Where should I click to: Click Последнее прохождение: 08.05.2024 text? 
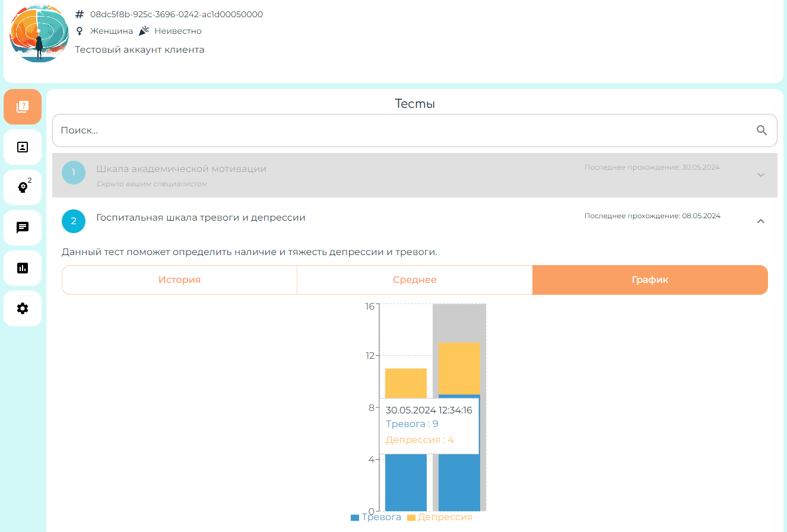(652, 216)
